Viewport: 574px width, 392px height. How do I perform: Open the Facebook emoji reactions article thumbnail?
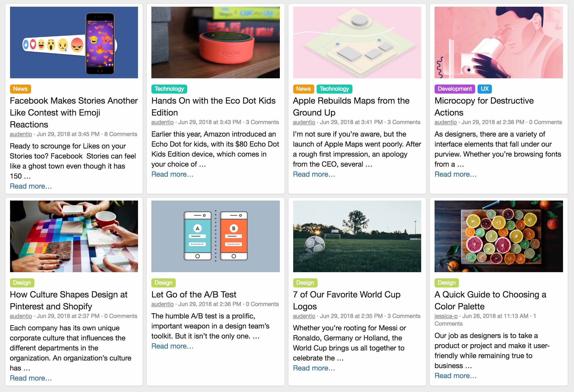click(x=74, y=42)
